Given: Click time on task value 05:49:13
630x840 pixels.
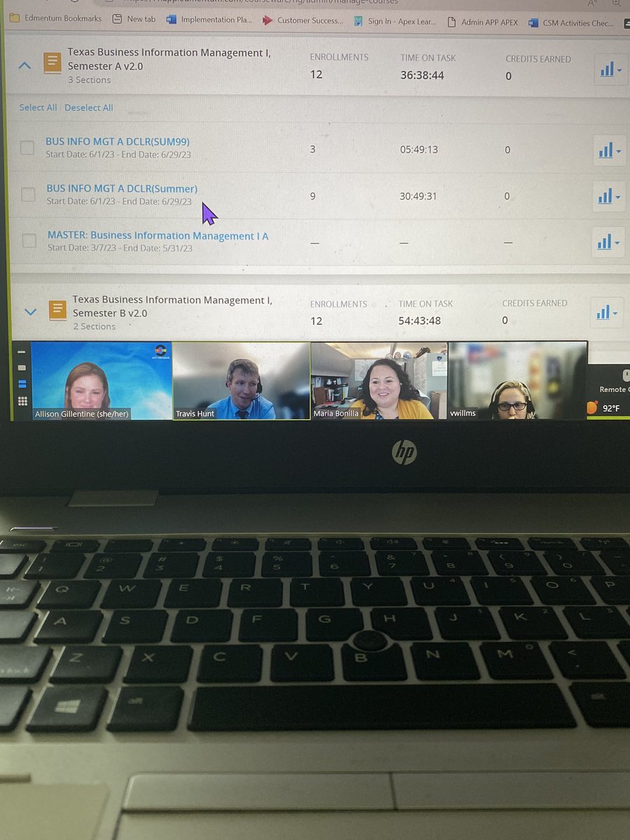Looking at the screenshot, I should (x=419, y=150).
